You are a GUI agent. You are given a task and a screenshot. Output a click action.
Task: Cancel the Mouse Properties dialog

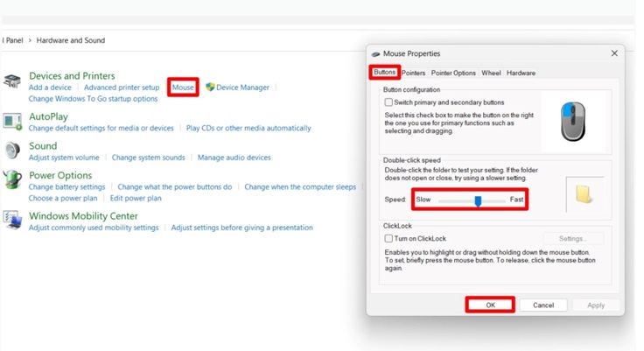543,305
